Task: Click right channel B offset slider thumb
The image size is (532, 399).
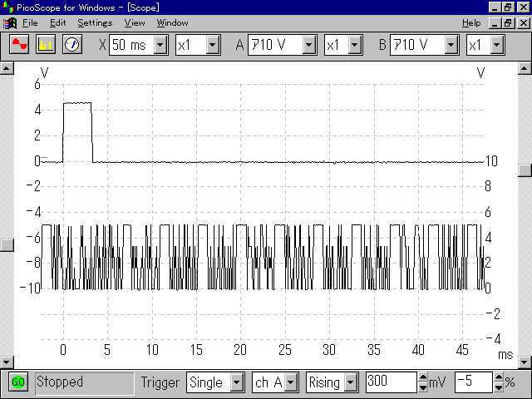Action: point(525,170)
